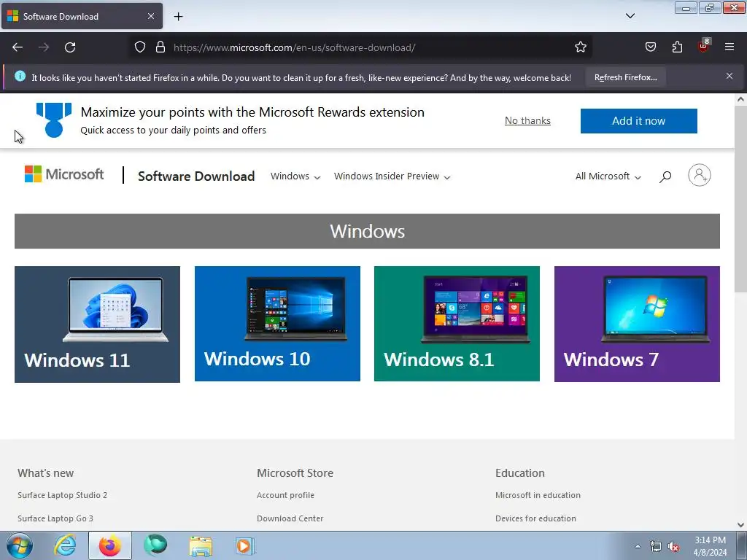Decline with the No thanks link
This screenshot has width=747, height=560.
point(527,121)
